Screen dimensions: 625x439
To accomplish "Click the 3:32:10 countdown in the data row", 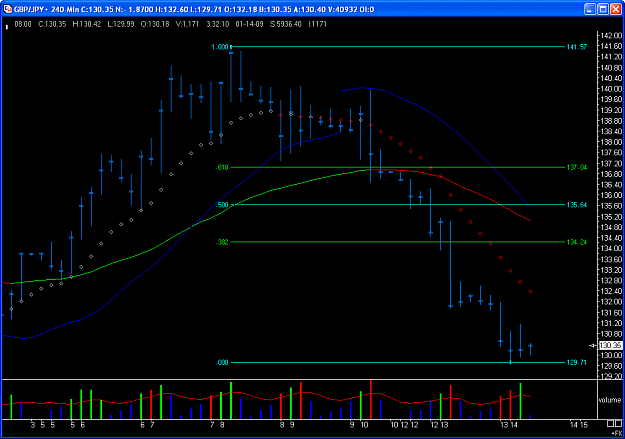I will click(x=218, y=24).
